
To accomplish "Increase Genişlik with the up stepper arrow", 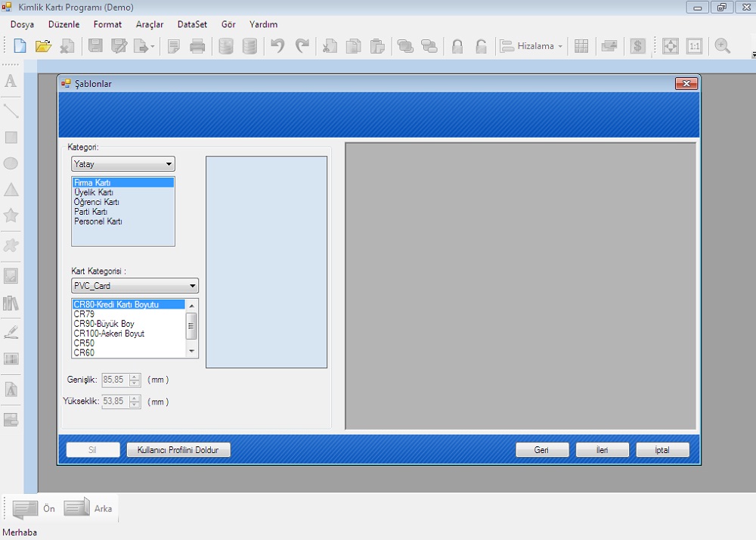I will 135,377.
